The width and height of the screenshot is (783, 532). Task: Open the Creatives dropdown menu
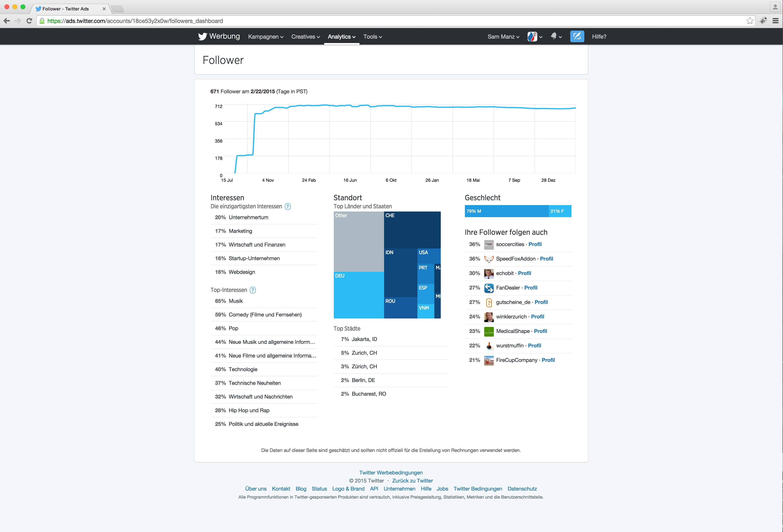click(305, 37)
